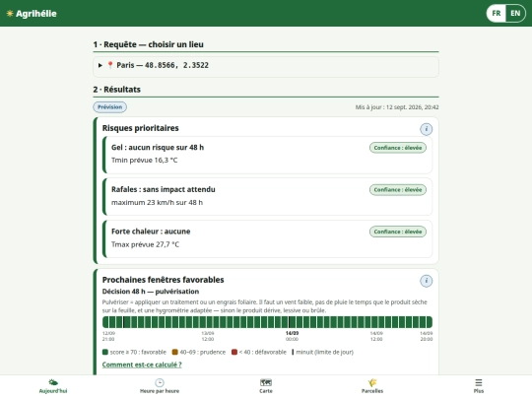The image size is (532, 399).
Task: Click the timeline label 14/09 20:00
Action: pyautogui.click(x=427, y=336)
